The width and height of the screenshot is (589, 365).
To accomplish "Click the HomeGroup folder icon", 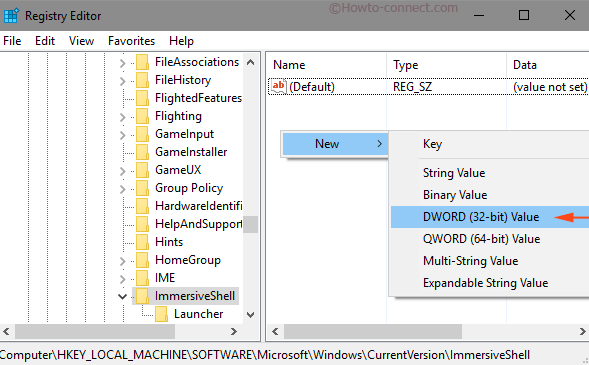I will [x=142, y=260].
